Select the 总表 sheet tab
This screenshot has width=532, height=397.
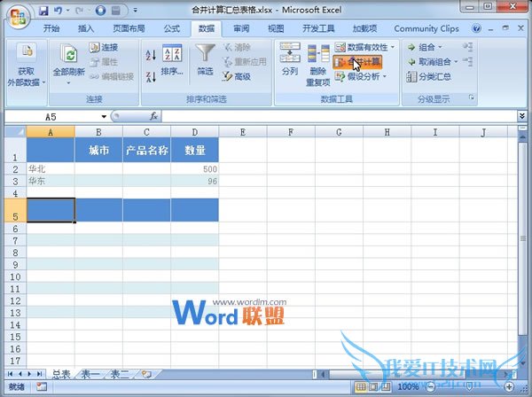tap(61, 374)
